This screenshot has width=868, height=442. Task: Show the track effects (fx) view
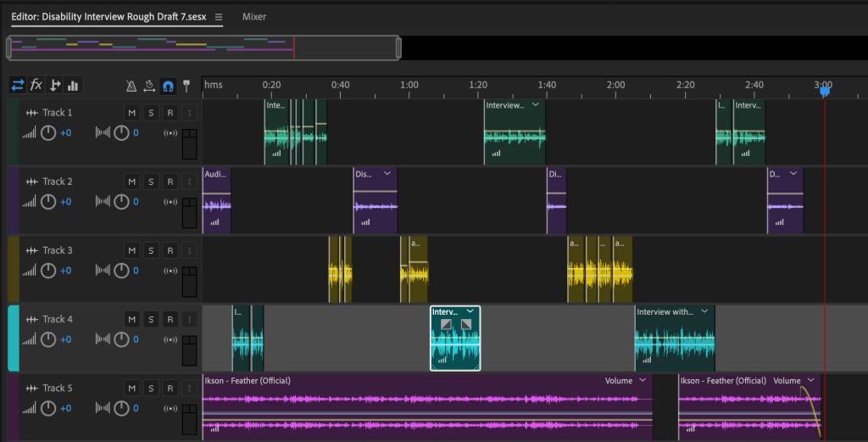(36, 85)
